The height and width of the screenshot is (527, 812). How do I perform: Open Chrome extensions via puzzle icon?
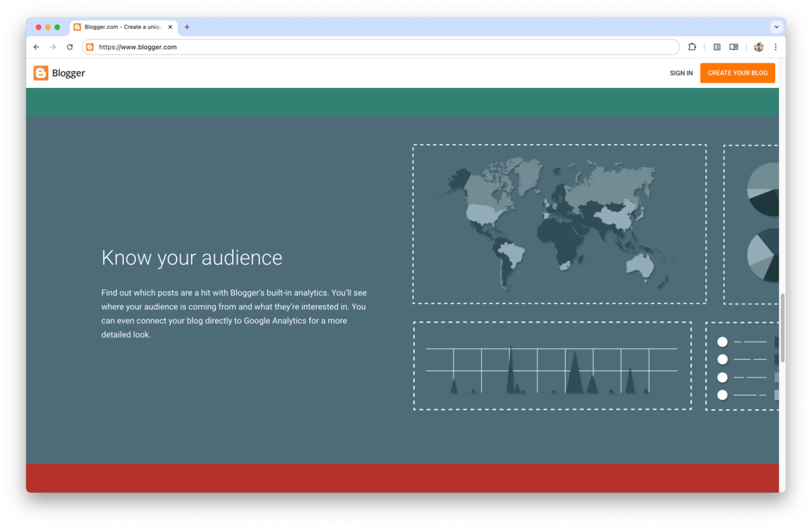[x=692, y=47]
